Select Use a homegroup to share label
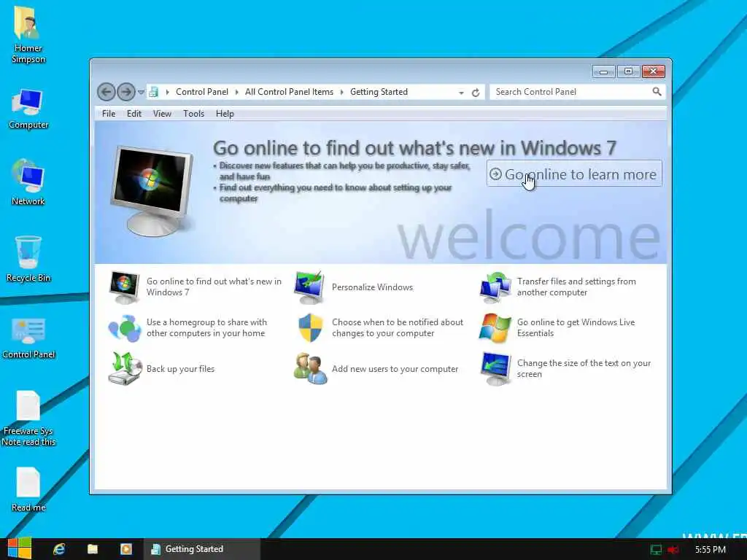 click(x=206, y=327)
